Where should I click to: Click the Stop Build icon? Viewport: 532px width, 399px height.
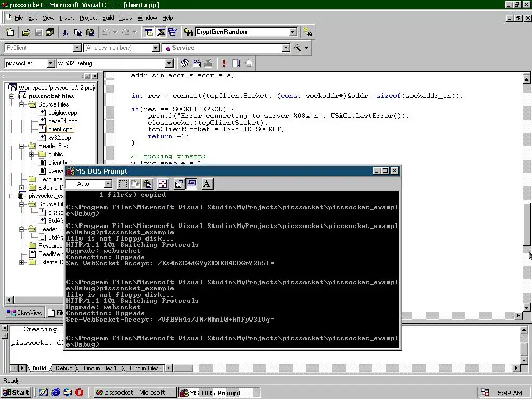pyautogui.click(x=208, y=63)
